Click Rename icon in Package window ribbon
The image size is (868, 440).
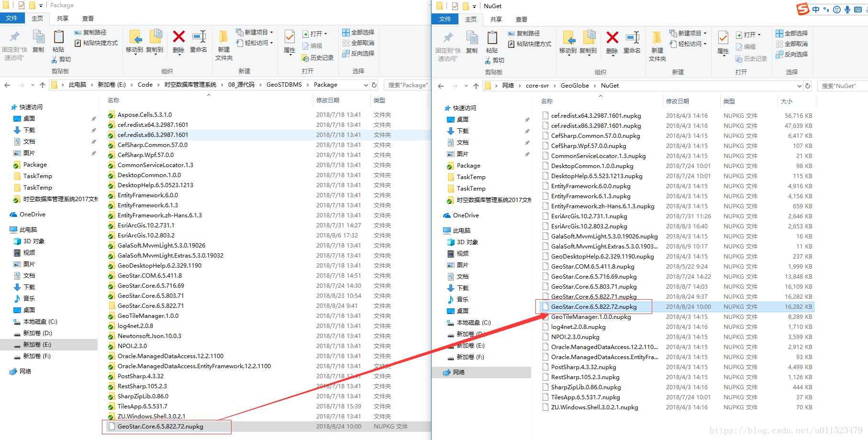(199, 37)
